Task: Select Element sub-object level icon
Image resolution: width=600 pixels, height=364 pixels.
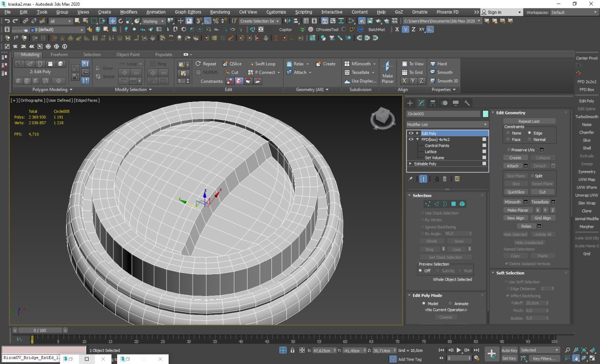Action: 462,204
